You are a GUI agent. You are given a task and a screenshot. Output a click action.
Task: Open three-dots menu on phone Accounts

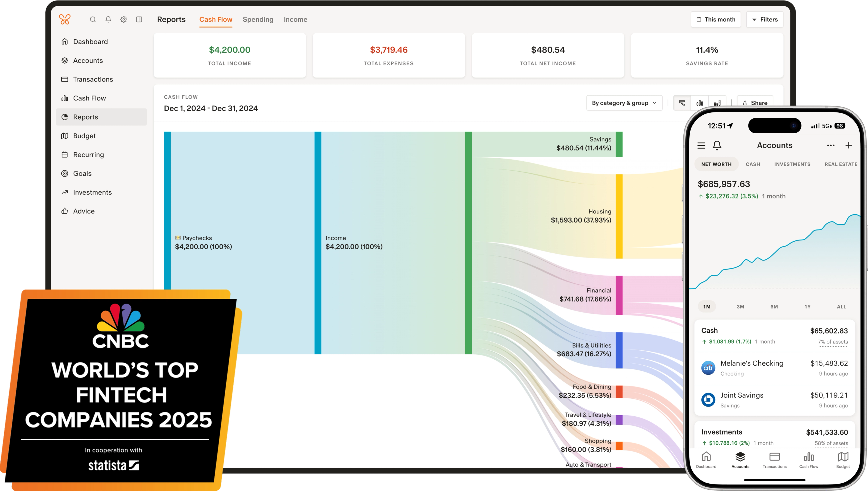point(831,145)
